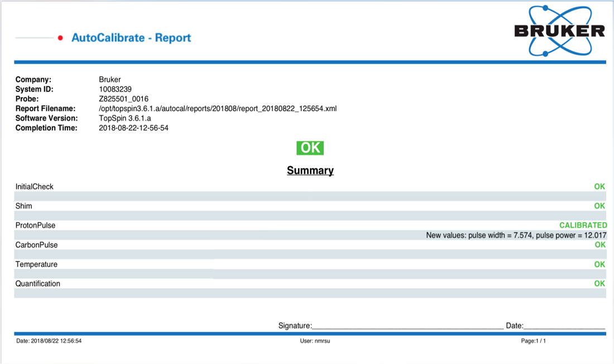The height and width of the screenshot is (364, 614).
Task: Click the green OK status badge
Action: (310, 148)
